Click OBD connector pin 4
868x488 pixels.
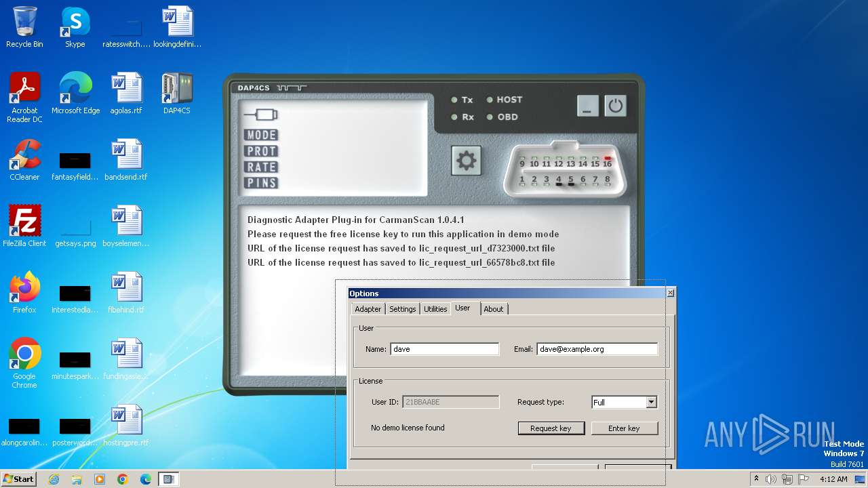[x=559, y=180]
